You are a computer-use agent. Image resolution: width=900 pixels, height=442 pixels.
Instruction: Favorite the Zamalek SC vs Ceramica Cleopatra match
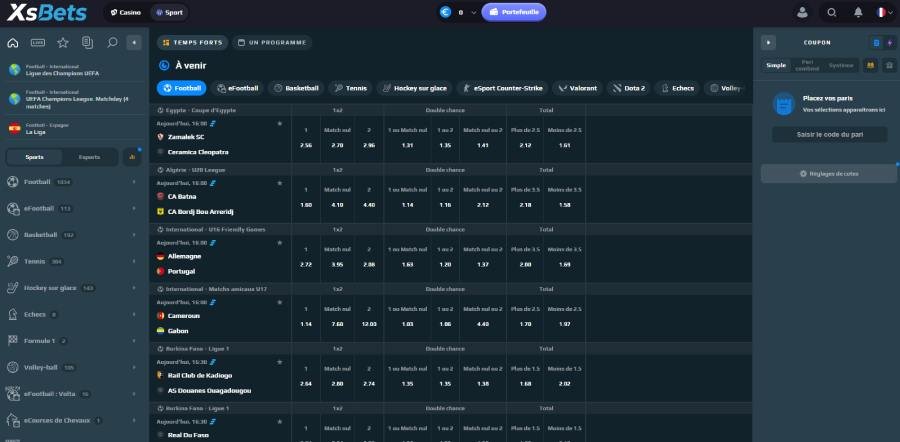(280, 123)
